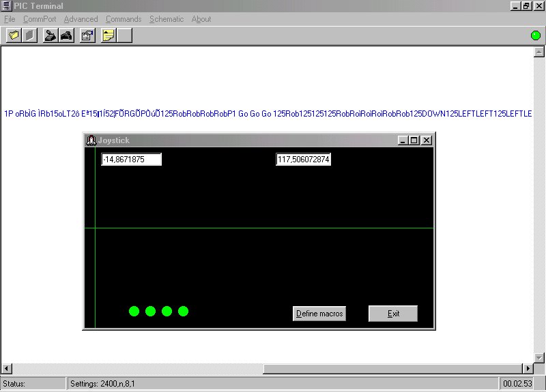Open the Advanced menu
This screenshot has height=392, width=546.
pos(81,19)
